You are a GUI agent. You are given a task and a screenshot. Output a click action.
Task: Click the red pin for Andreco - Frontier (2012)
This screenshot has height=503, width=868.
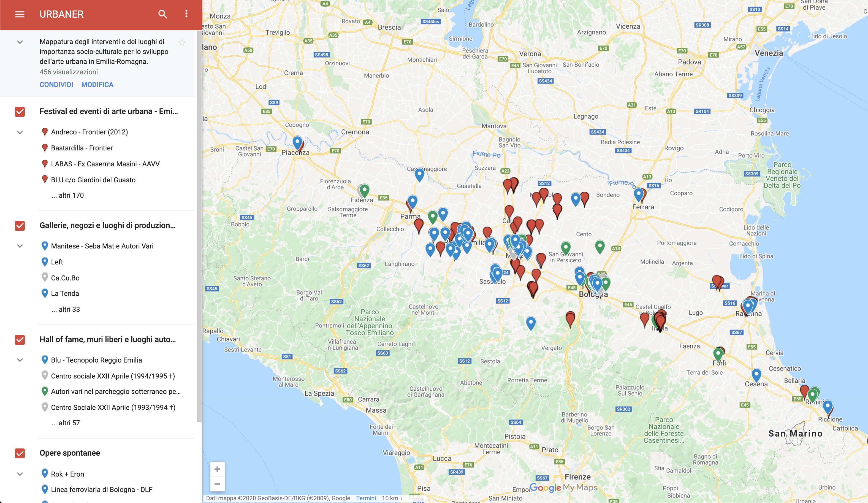(x=44, y=132)
